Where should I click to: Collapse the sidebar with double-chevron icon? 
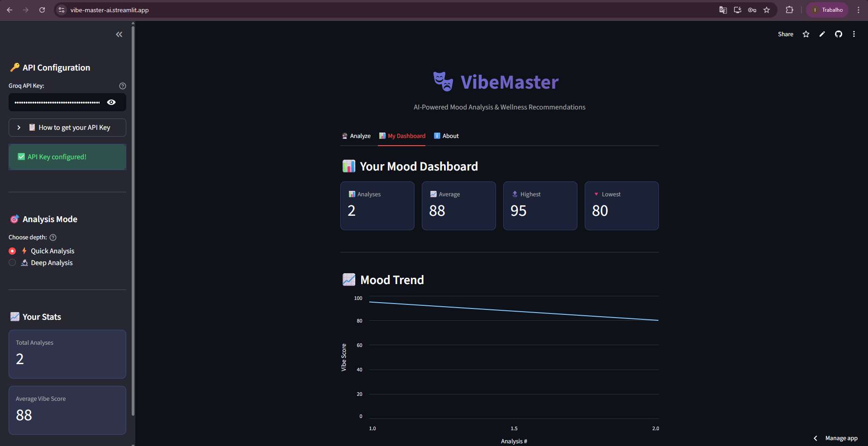coord(119,34)
